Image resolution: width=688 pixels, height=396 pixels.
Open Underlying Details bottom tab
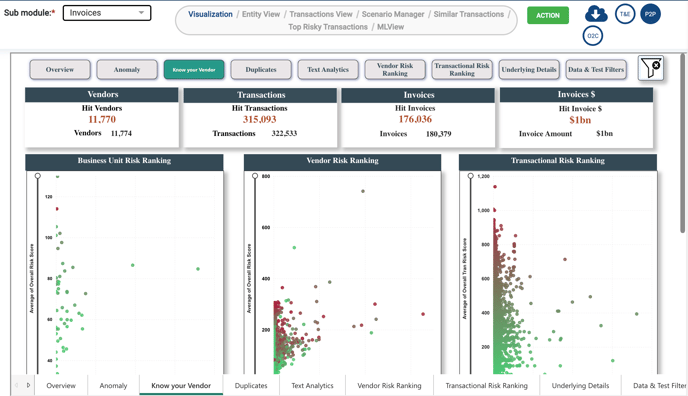(580, 385)
